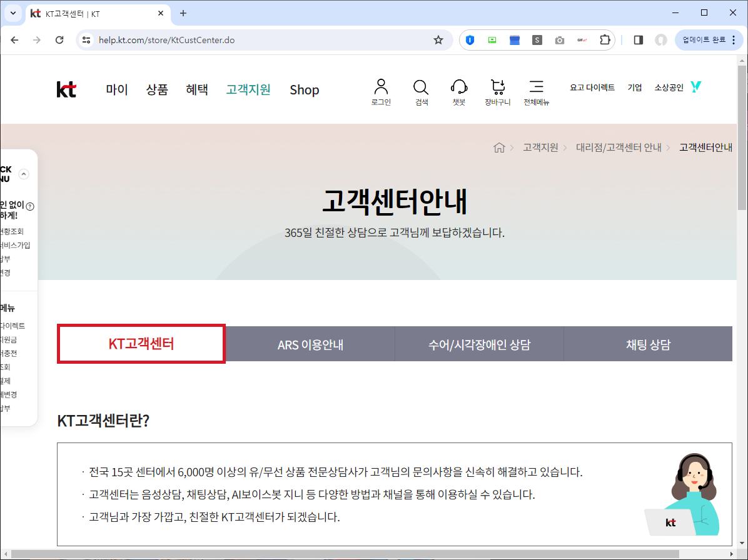Open Chrome's three-dot menu
This screenshot has width=748, height=560.
pyautogui.click(x=732, y=39)
